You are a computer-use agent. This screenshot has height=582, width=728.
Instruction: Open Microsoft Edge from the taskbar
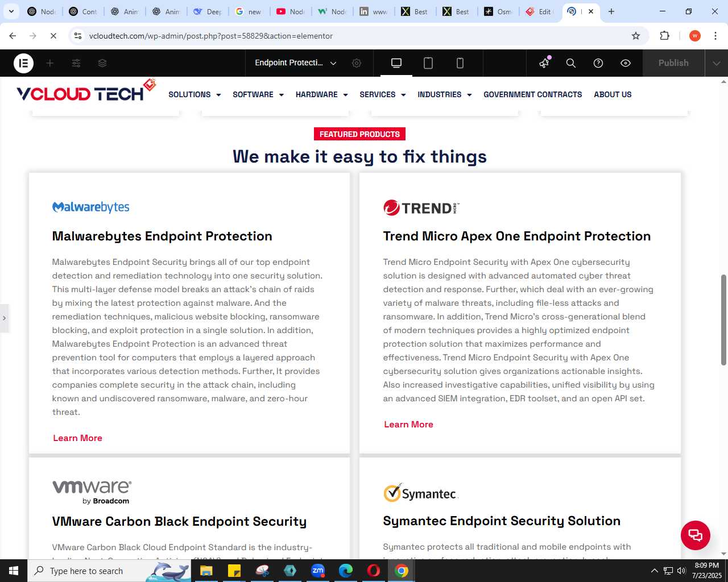[346, 571]
